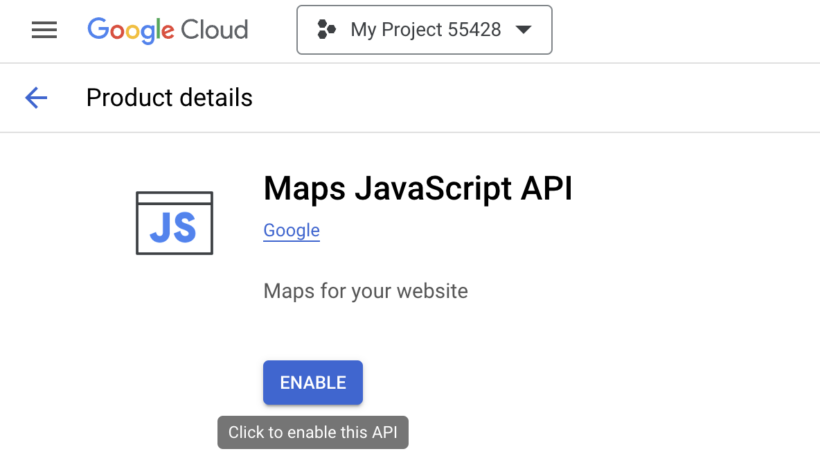Image resolution: width=820 pixels, height=474 pixels.
Task: Go back using the left arrow
Action: (x=36, y=97)
